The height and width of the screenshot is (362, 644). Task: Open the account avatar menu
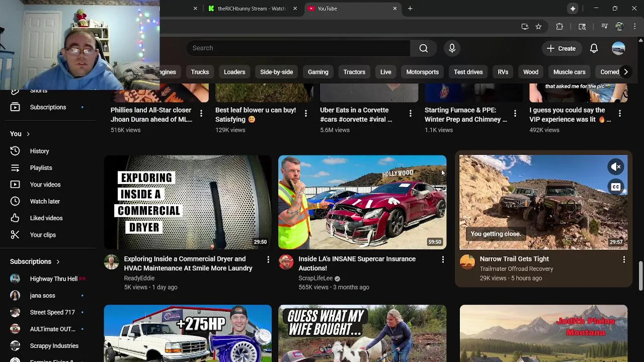[x=618, y=48]
